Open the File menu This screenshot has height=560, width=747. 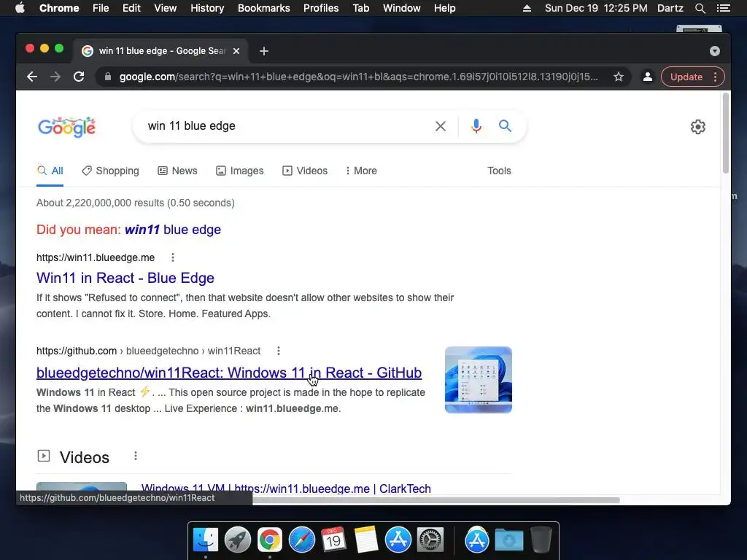101,8
